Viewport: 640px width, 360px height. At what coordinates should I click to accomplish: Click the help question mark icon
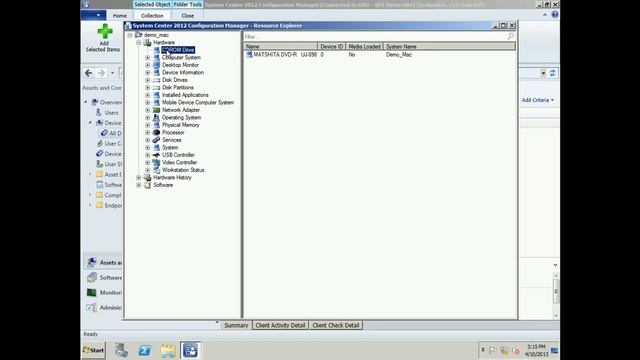(x=555, y=15)
